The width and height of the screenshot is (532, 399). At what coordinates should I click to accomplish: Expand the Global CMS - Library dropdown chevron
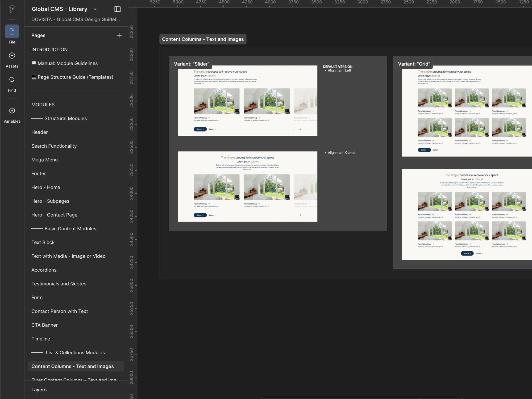coord(95,9)
